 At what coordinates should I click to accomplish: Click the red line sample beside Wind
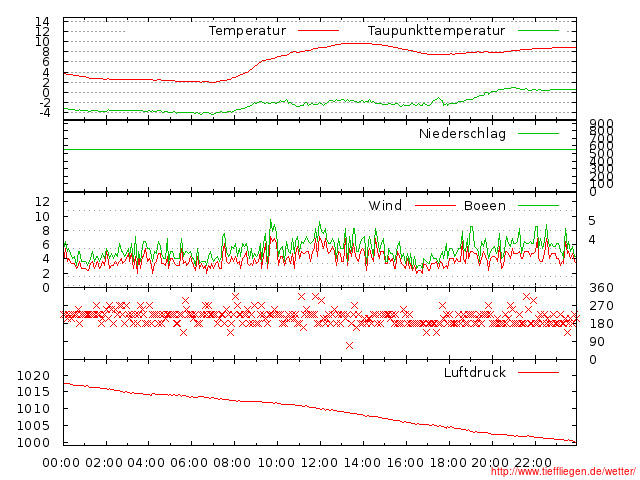[435, 205]
